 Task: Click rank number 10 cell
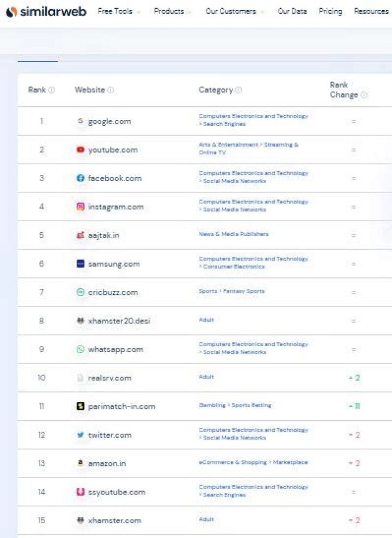41,378
